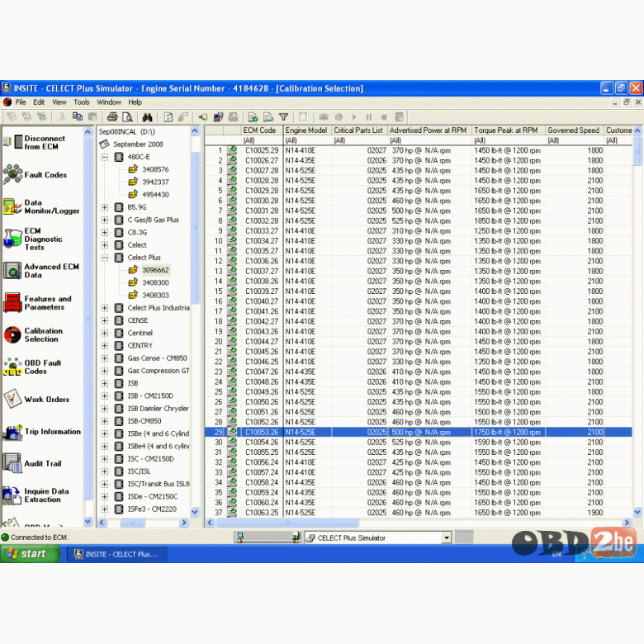Click the Play toolbar icon
The image size is (644, 644).
354,117
